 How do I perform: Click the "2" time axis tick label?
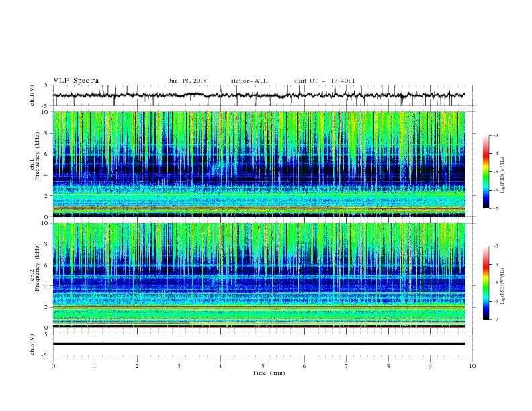point(137,366)
